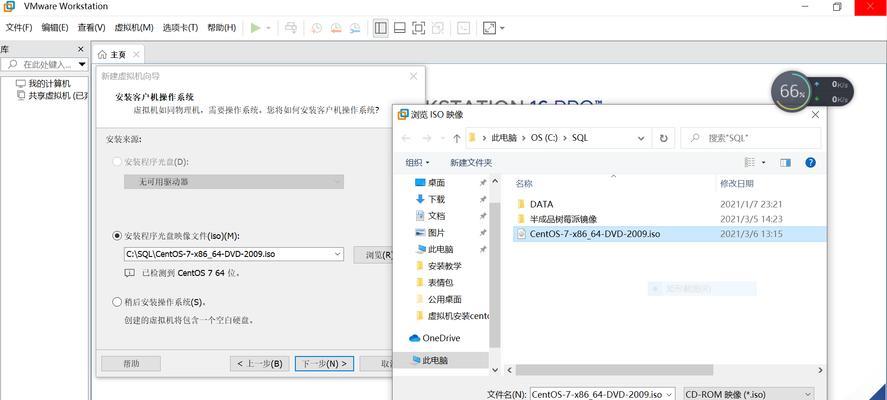Click the full screen mode icon
The image size is (887, 400).
[x=418, y=28]
